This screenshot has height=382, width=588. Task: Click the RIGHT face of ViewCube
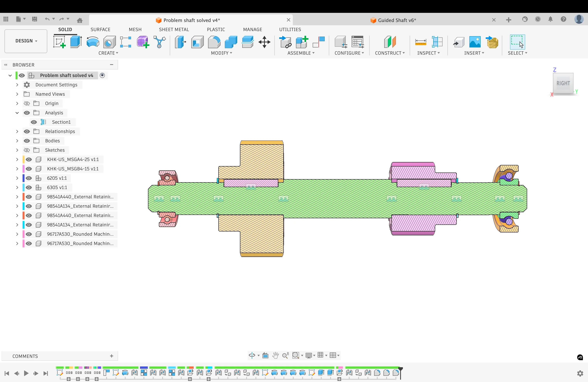[x=563, y=83]
